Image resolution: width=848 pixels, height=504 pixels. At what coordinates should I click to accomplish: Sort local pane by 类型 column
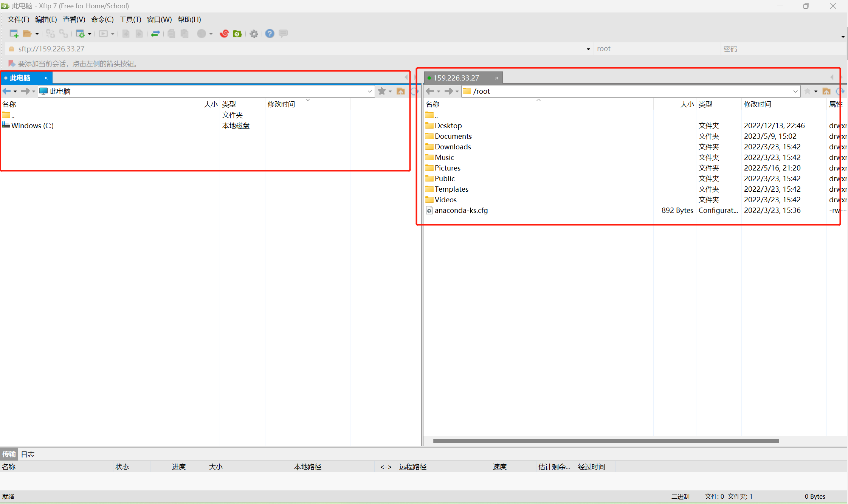242,104
